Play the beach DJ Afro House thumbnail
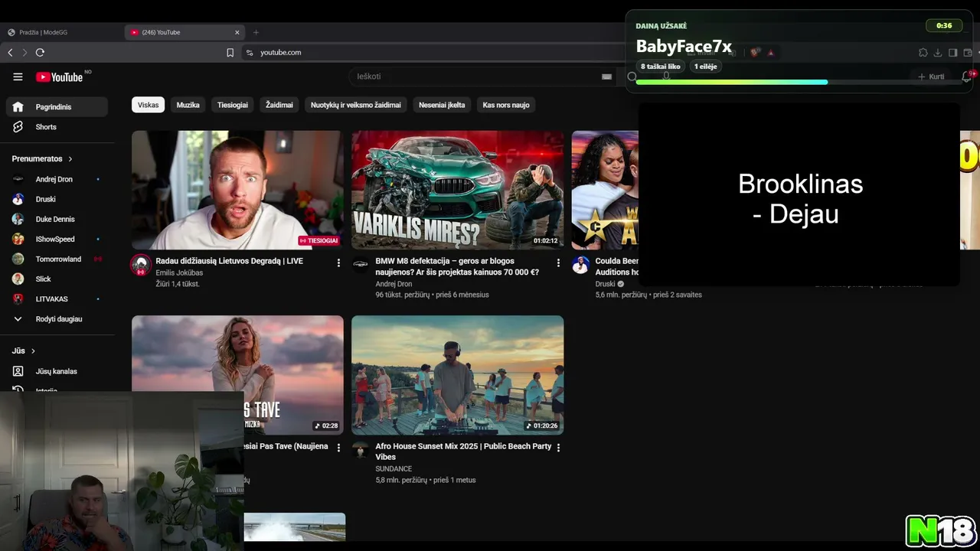 [458, 375]
